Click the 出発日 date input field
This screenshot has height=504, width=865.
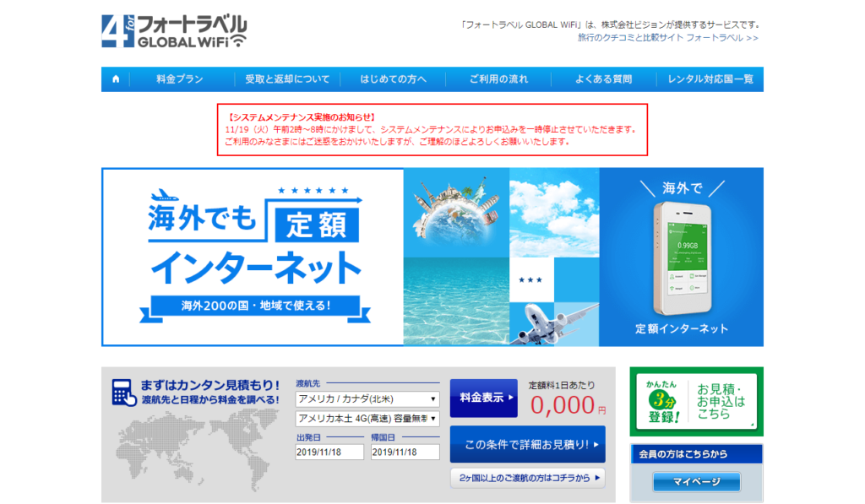pos(330,453)
